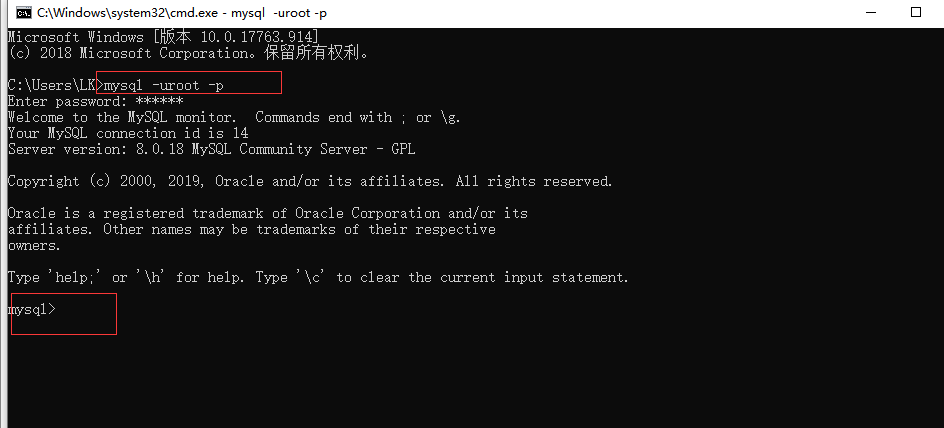Screen dimensions: 944x428
Task: Click the 'Commands end with ; or \g.' text
Action: [x=358, y=117]
